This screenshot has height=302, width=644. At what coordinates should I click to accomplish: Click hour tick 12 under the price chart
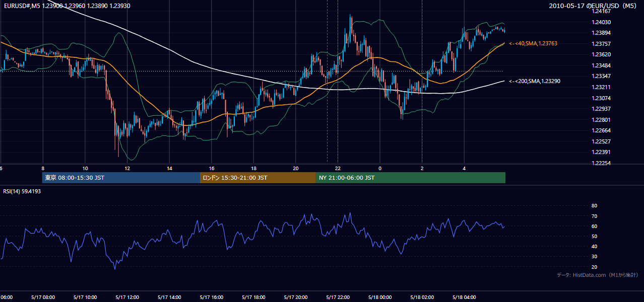tap(127, 168)
